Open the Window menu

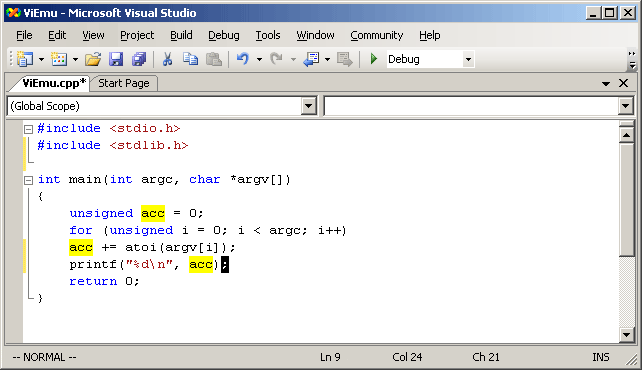[315, 36]
